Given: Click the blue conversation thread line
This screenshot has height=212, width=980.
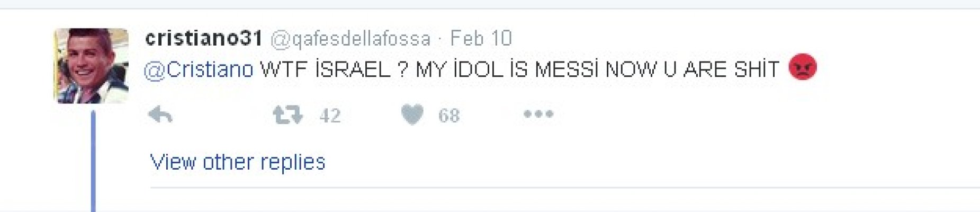Looking at the screenshot, I should click(93, 161).
